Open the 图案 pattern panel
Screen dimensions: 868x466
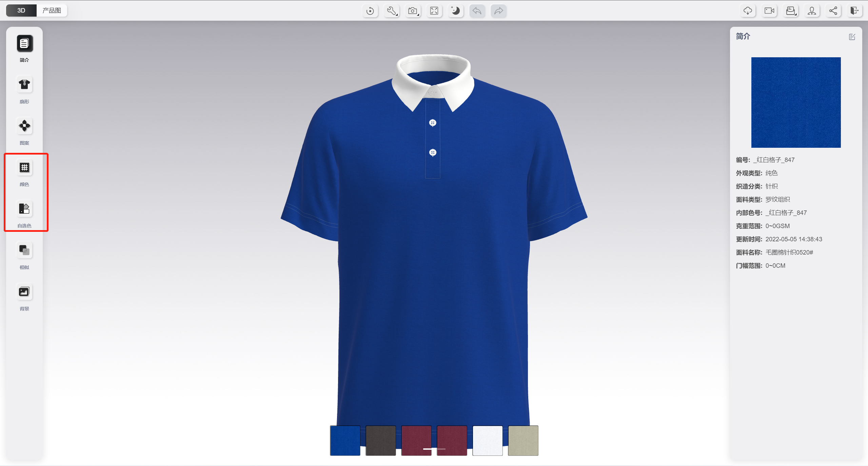[24, 126]
